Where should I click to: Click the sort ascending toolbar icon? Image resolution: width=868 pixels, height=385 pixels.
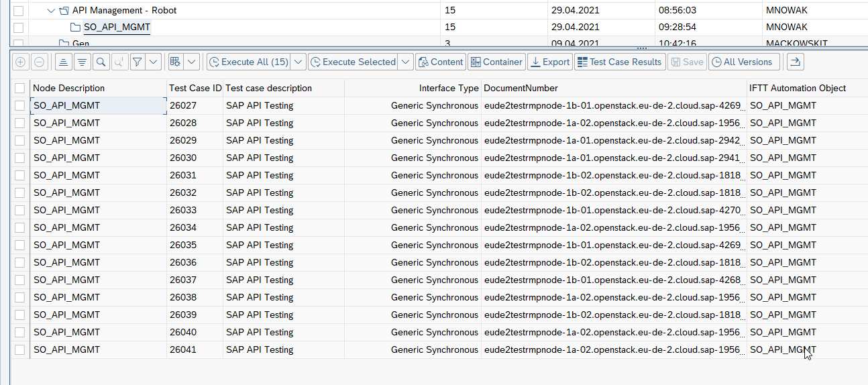63,62
